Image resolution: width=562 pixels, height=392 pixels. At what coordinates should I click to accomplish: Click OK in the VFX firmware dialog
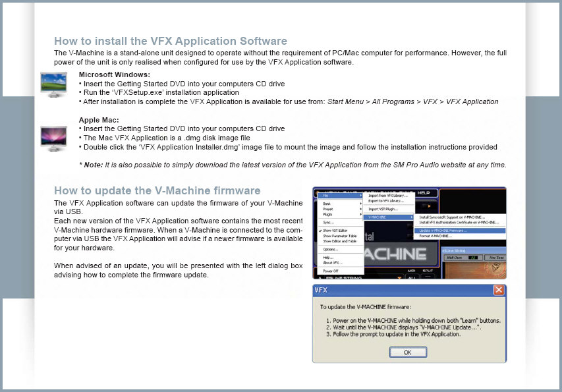[408, 352]
